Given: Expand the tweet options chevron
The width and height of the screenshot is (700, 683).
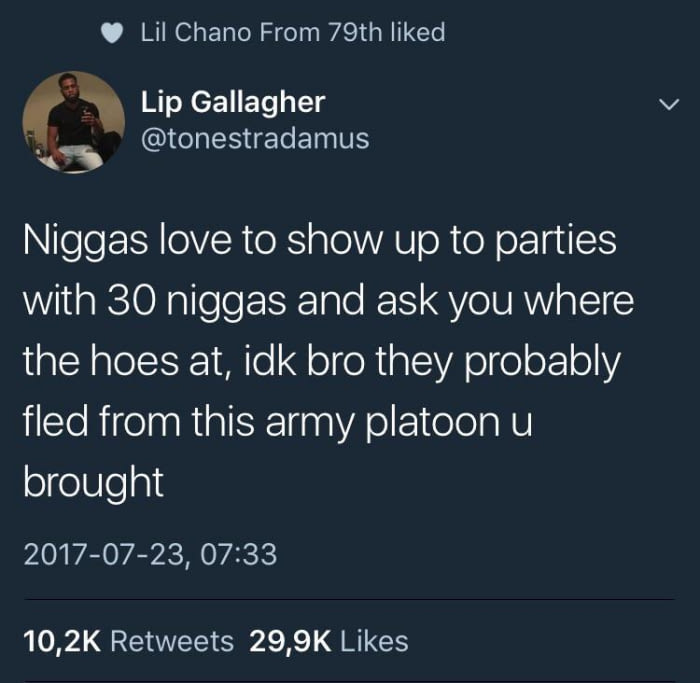Looking at the screenshot, I should click(x=669, y=105).
